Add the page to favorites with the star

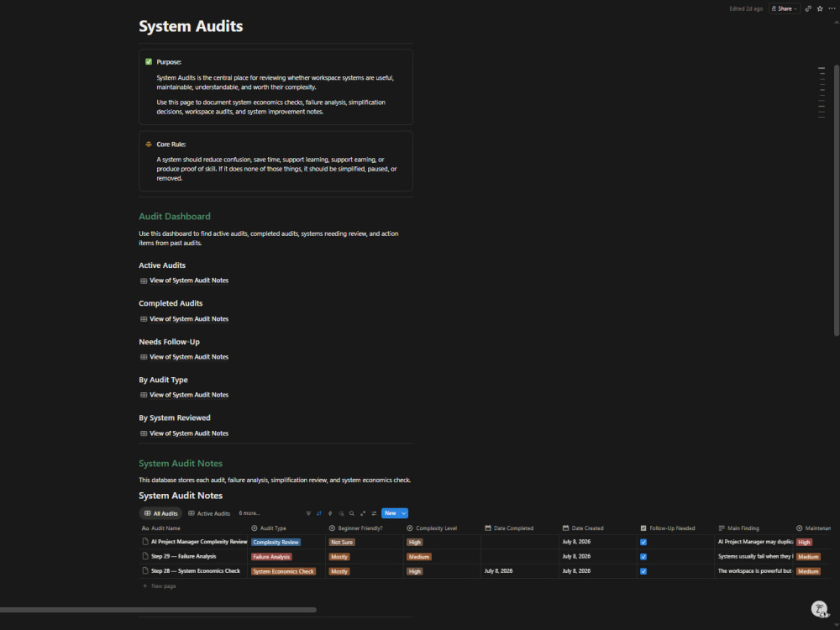(x=820, y=8)
